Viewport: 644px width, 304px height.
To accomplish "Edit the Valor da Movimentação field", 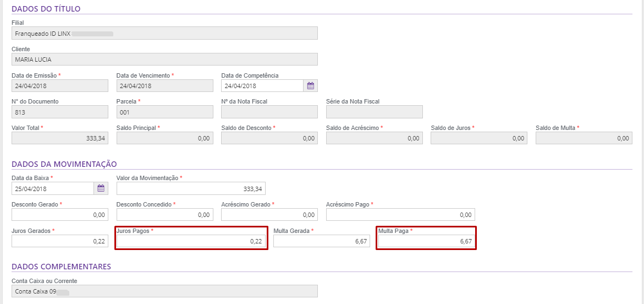I will click(x=191, y=188).
